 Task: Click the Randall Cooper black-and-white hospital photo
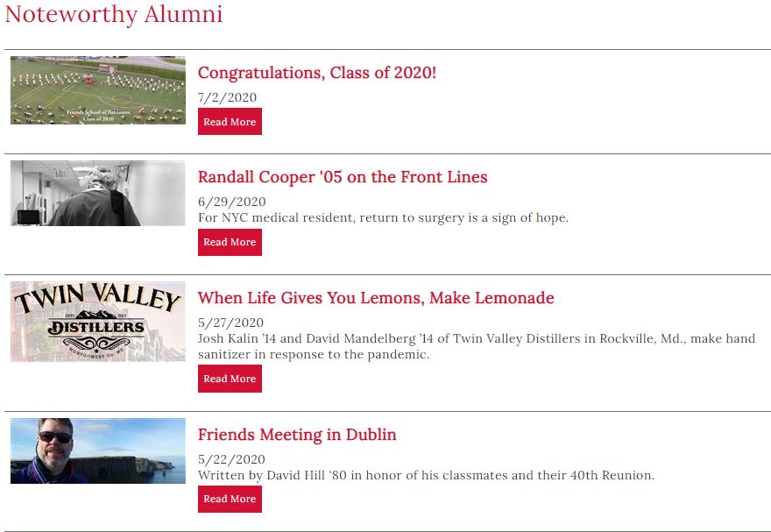pyautogui.click(x=98, y=193)
